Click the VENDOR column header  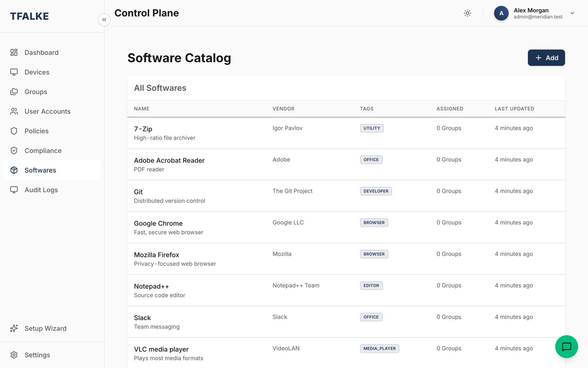coord(283,109)
